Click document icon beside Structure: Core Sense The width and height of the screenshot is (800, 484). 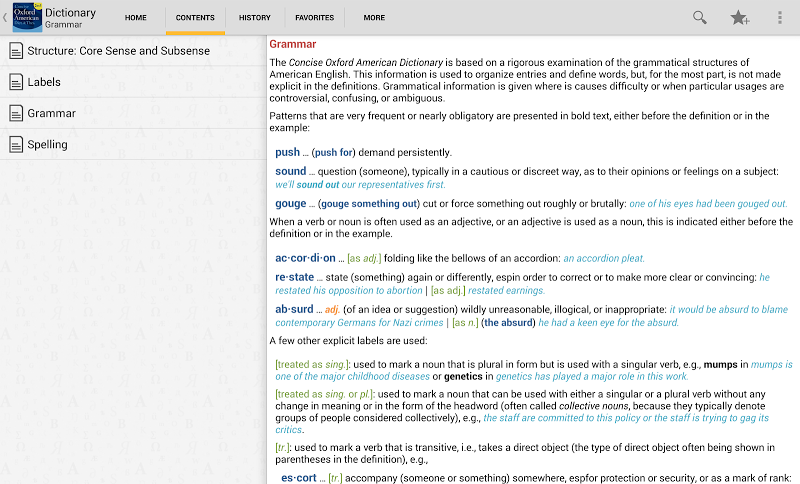tap(16, 50)
